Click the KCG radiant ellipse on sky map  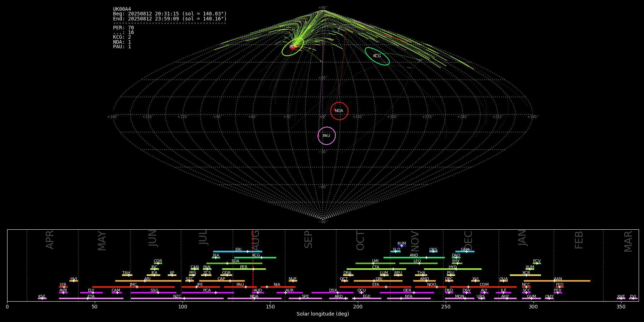point(377,56)
